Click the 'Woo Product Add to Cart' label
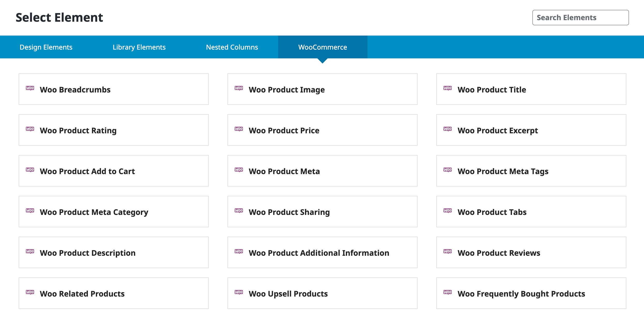Viewport: 644px width, 326px height. click(x=87, y=171)
